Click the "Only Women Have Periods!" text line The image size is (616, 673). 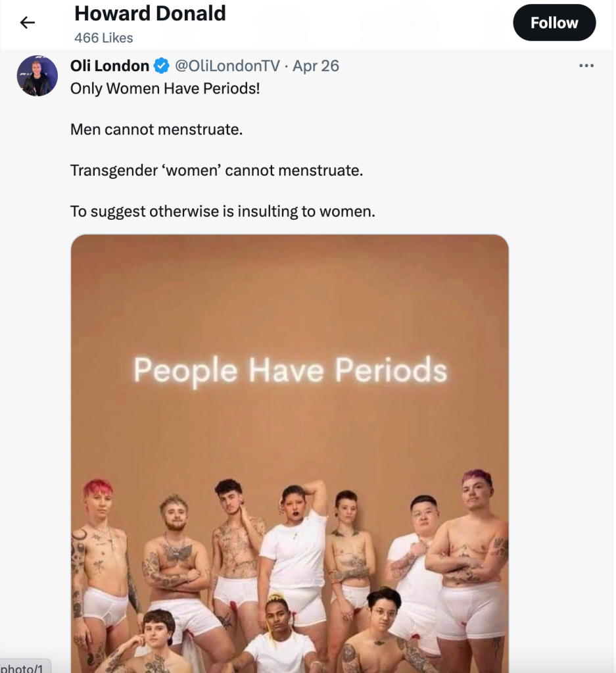coord(165,88)
